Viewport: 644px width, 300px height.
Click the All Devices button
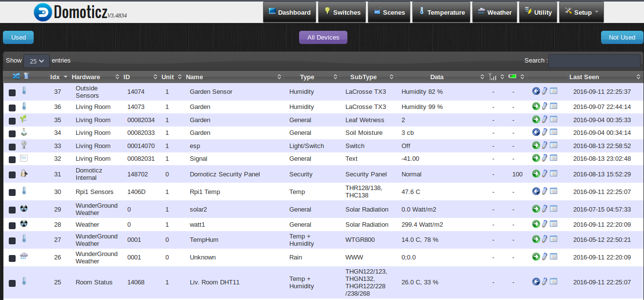click(323, 38)
